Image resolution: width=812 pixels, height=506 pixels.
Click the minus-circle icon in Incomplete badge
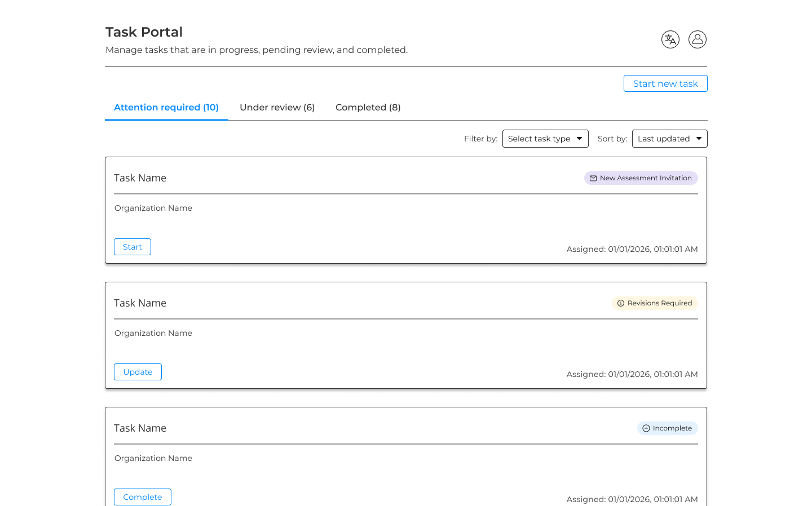click(x=646, y=428)
